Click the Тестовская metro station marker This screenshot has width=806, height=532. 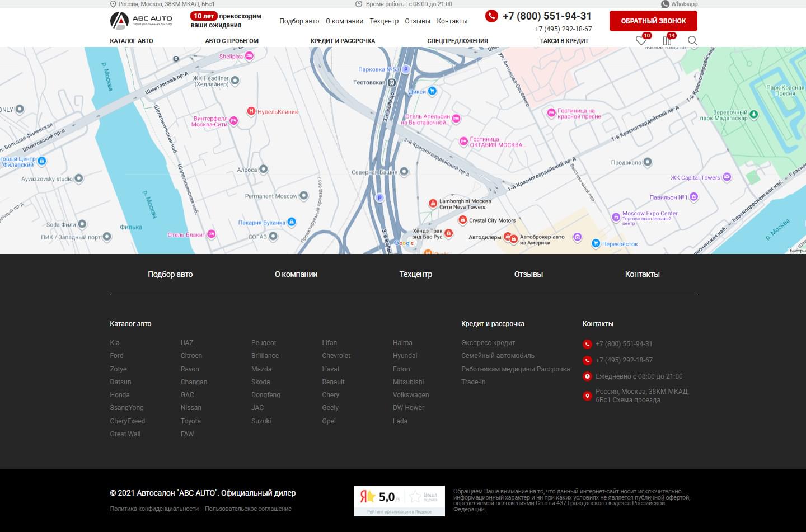pos(392,83)
